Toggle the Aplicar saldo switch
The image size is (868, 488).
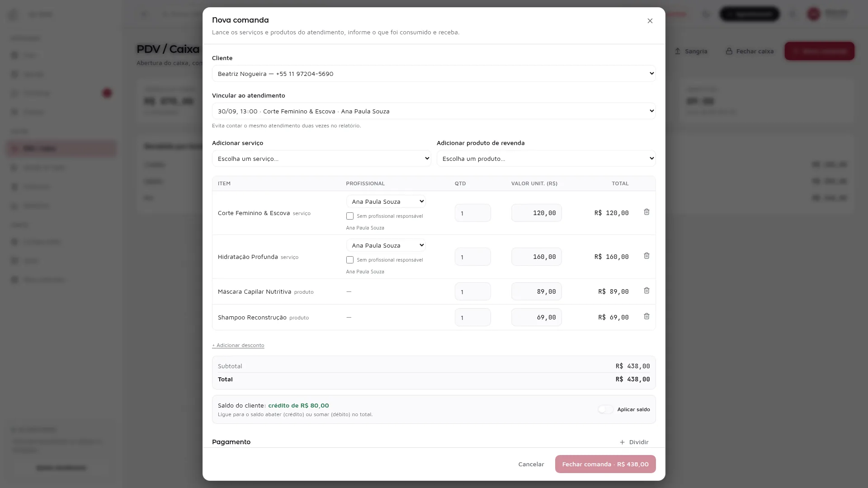(x=606, y=409)
